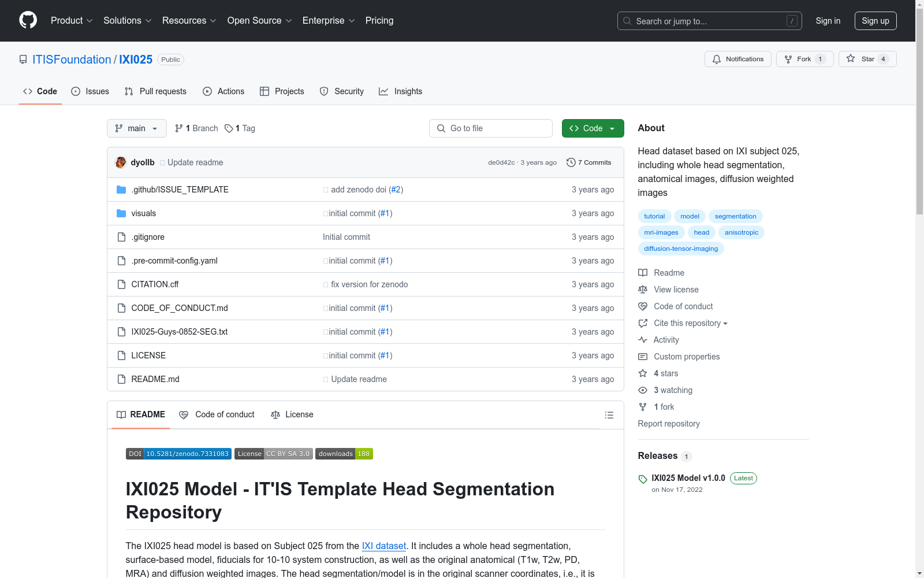The height and width of the screenshot is (578, 924).
Task: Click the Search or jump to field
Action: (x=710, y=21)
